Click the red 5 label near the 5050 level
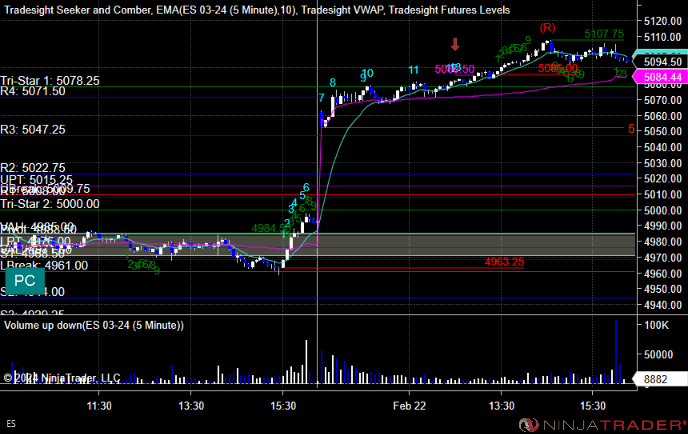Image resolution: width=688 pixels, height=434 pixels. click(631, 129)
